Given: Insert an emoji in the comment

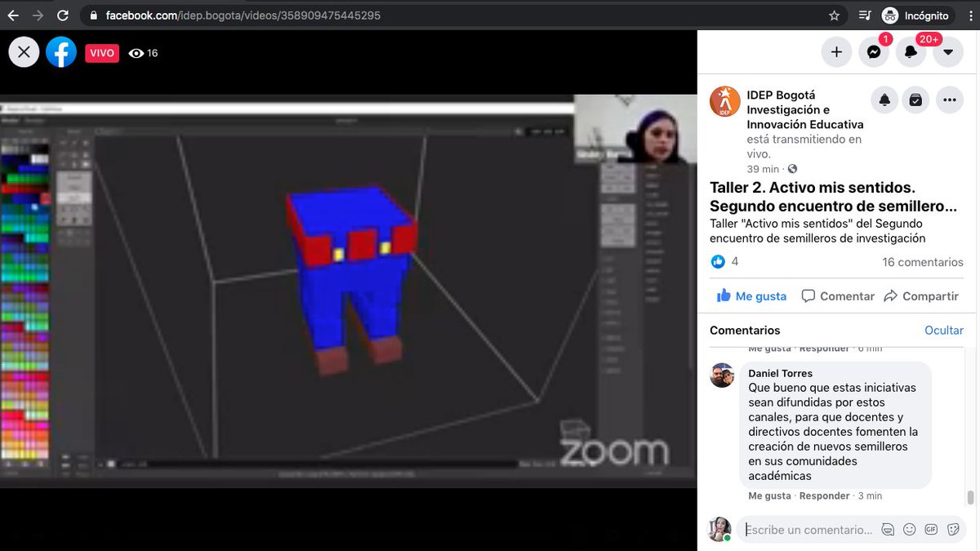Looking at the screenshot, I should pyautogui.click(x=909, y=530).
